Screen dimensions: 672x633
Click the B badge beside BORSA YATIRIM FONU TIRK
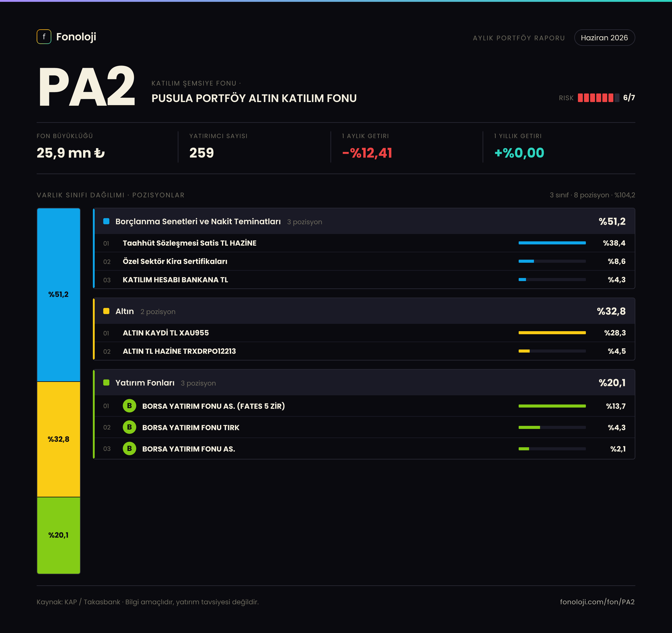130,427
